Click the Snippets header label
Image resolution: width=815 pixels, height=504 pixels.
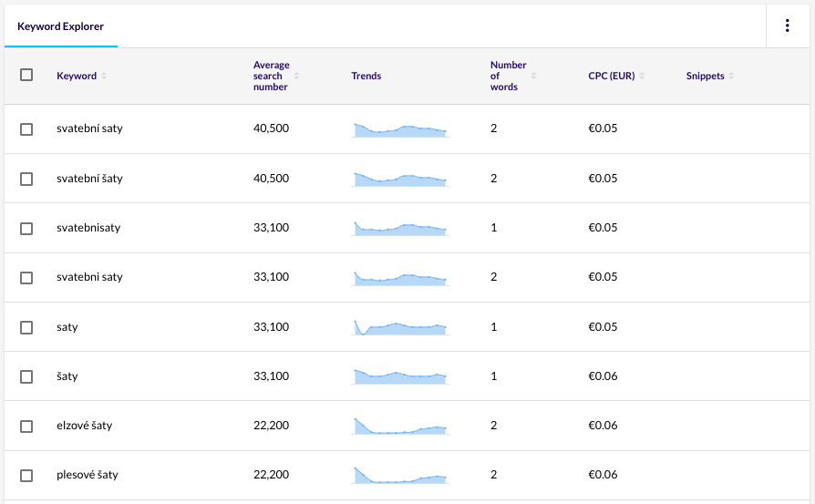point(706,76)
